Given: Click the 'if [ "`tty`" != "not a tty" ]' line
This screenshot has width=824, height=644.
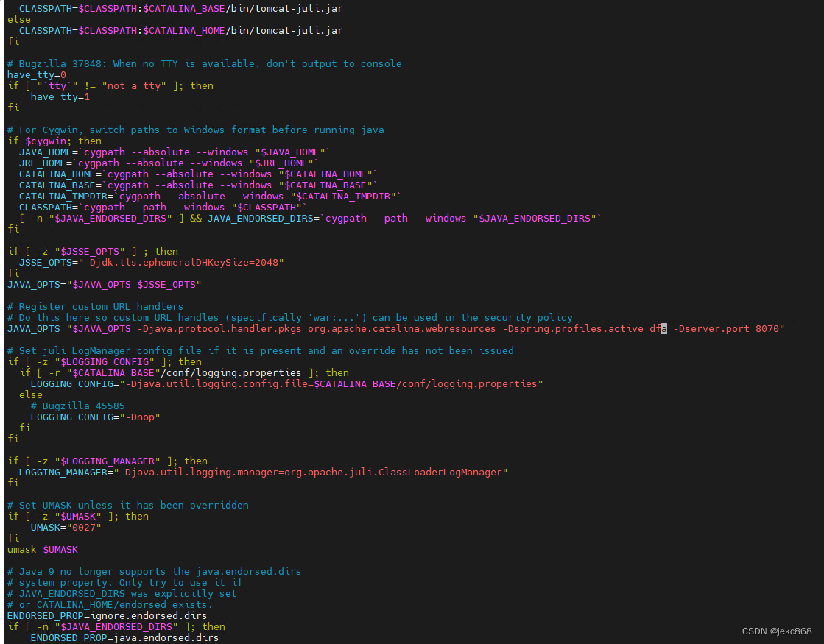Looking at the screenshot, I should 110,86.
